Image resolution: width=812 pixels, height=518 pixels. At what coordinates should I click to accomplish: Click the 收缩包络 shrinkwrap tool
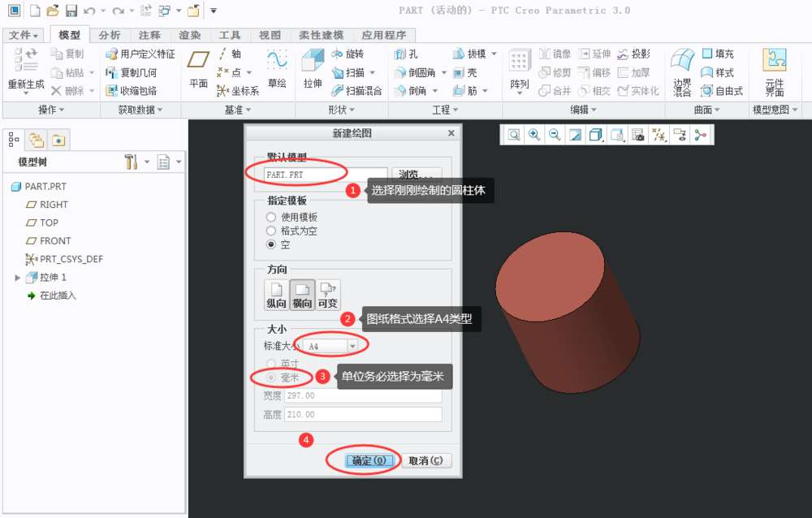coord(131,91)
